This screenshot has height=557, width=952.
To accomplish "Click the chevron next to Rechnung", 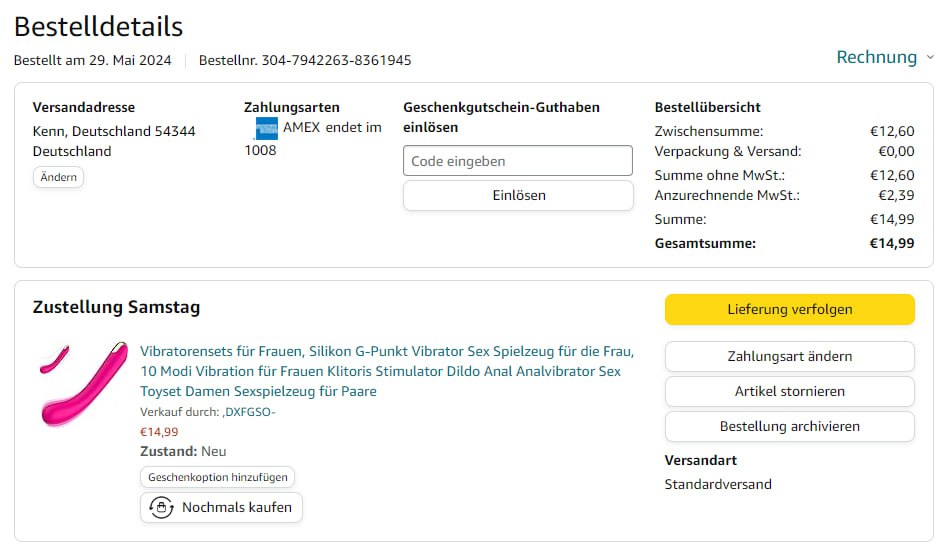I will coord(930,58).
